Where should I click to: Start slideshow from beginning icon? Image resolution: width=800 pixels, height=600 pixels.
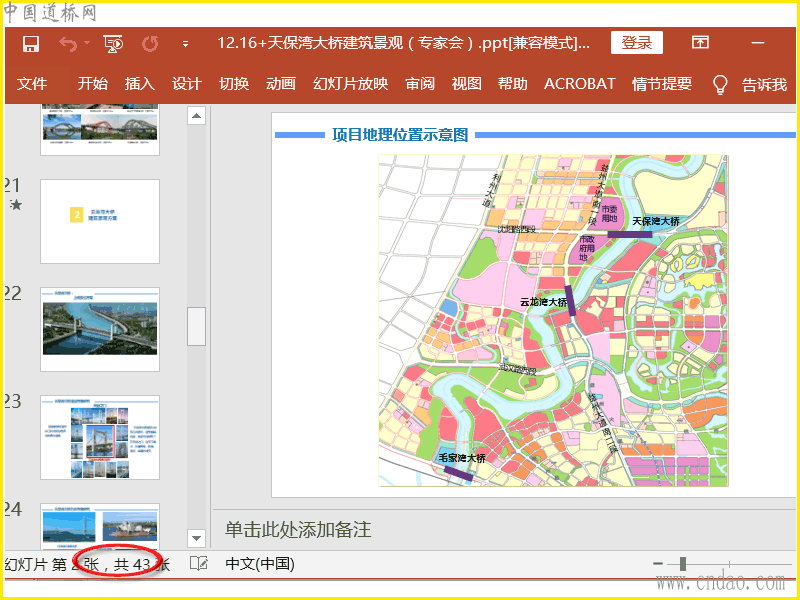[112, 43]
